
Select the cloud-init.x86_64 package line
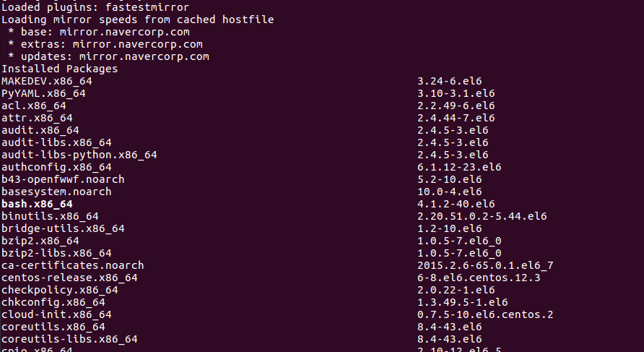coord(57,314)
